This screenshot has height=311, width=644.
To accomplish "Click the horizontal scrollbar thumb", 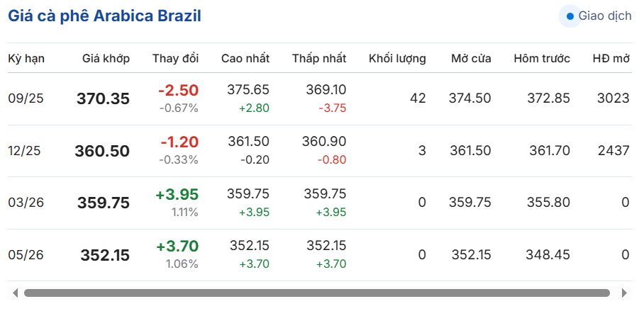I will (316, 293).
